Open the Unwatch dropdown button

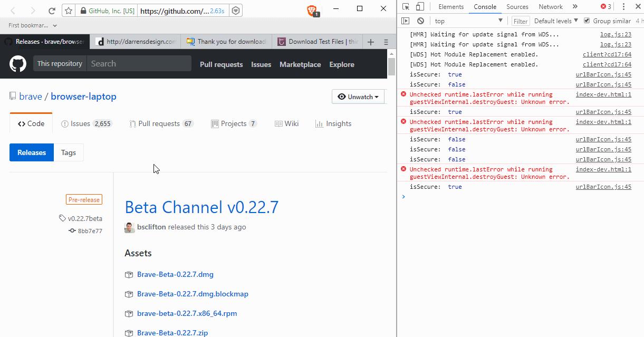[358, 97]
